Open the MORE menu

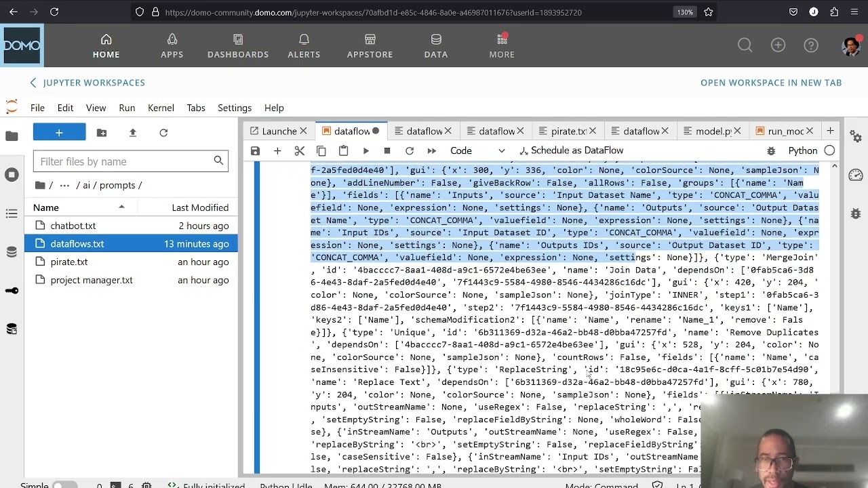pyautogui.click(x=502, y=45)
